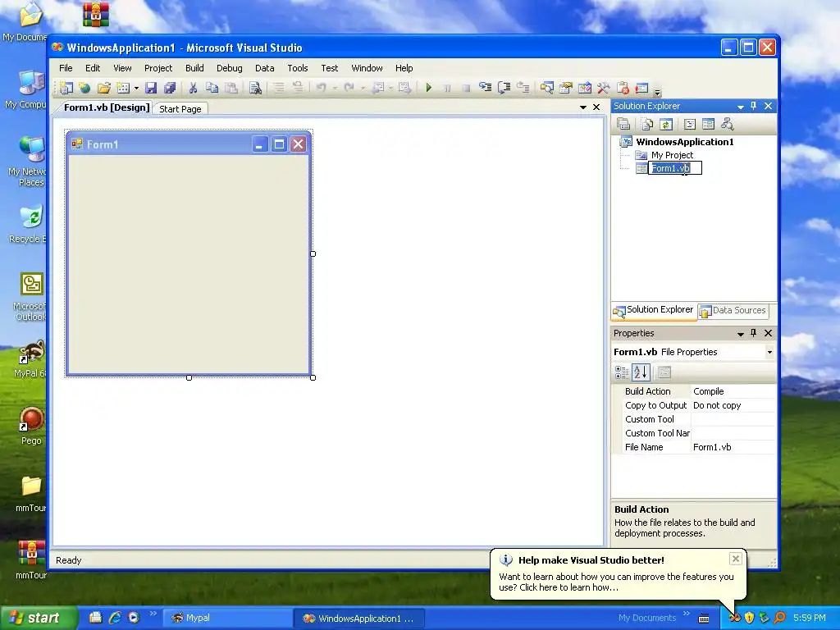Close the Properties panel
This screenshot has height=630, width=840.
pyautogui.click(x=768, y=333)
